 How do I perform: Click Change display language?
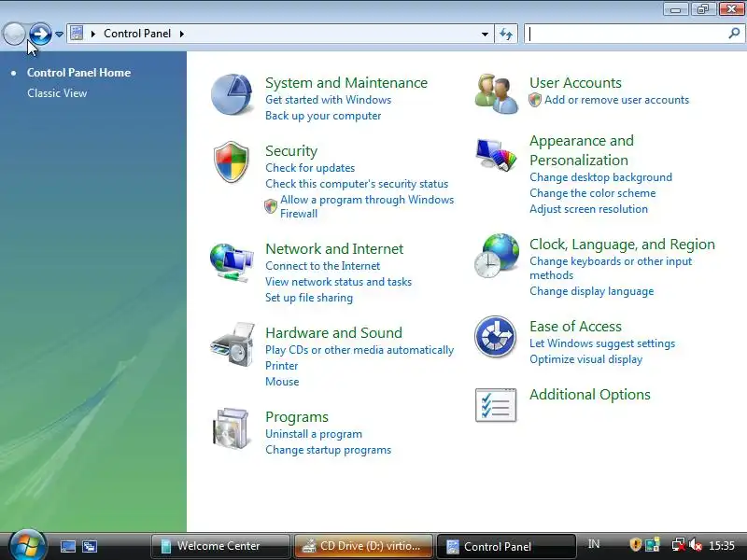(592, 291)
